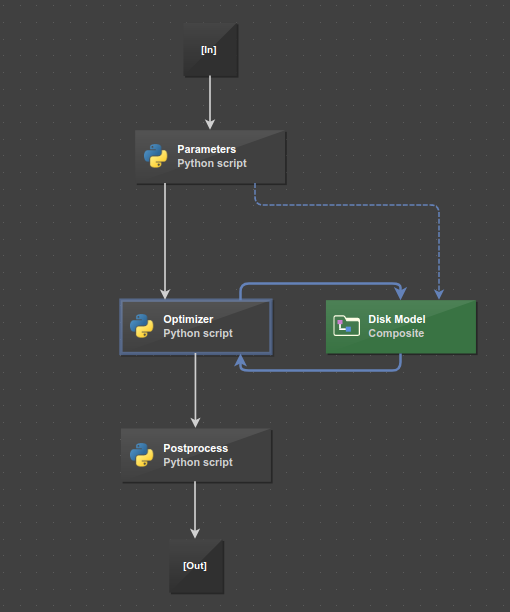The image size is (510, 612).
Task: Click the Python icon on the Postprocess node
Action: point(142,455)
